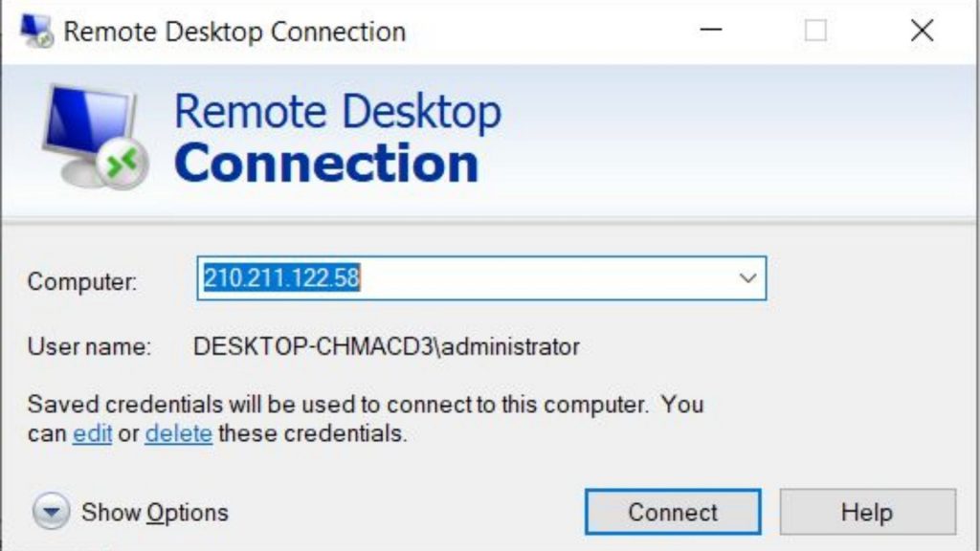Click the "Remote Desktop" banner heading text

tap(337, 111)
